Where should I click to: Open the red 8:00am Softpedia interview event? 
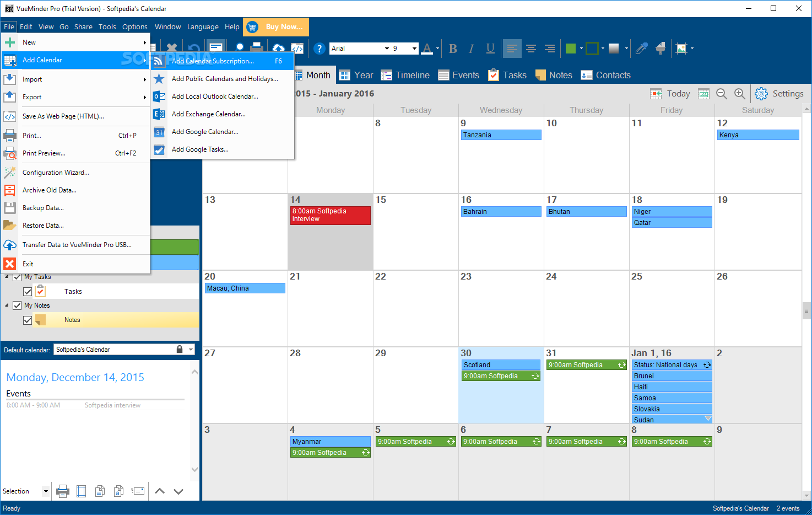pyautogui.click(x=331, y=215)
